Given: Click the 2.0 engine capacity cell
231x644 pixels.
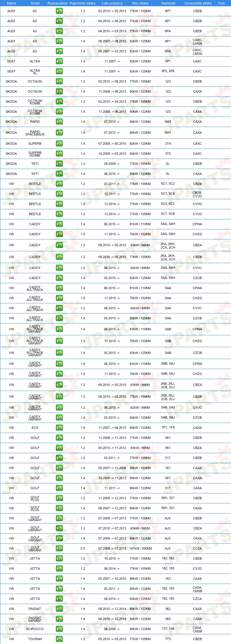Looking at the screenshot, I should [x=82, y=548].
